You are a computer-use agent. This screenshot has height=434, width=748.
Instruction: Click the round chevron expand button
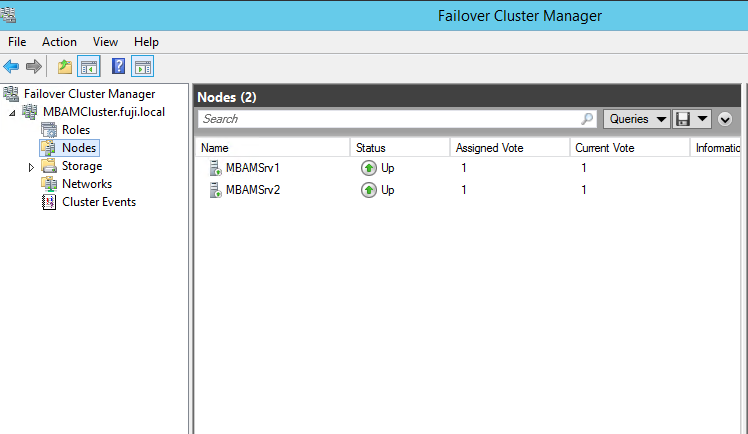pyautogui.click(x=725, y=119)
